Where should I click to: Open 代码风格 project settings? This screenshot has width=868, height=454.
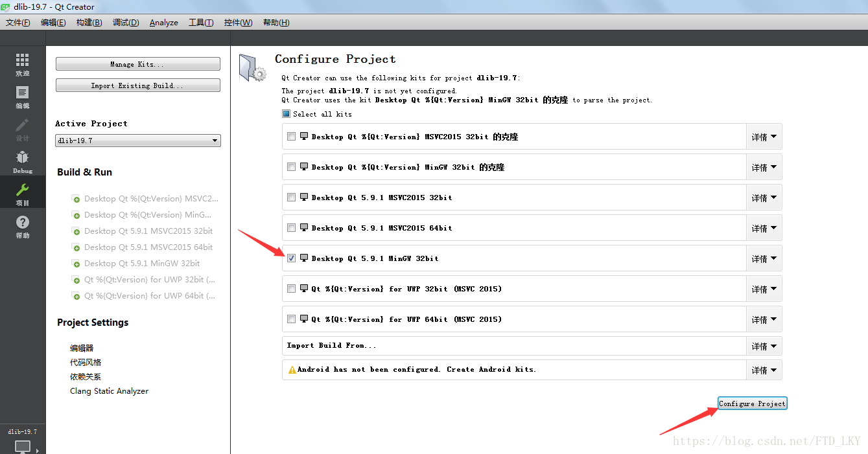tap(86, 362)
